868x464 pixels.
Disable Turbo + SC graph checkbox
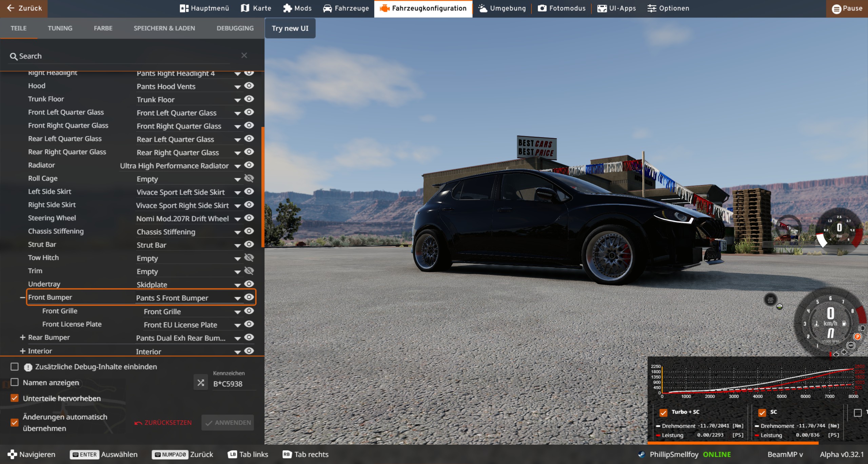(663, 412)
